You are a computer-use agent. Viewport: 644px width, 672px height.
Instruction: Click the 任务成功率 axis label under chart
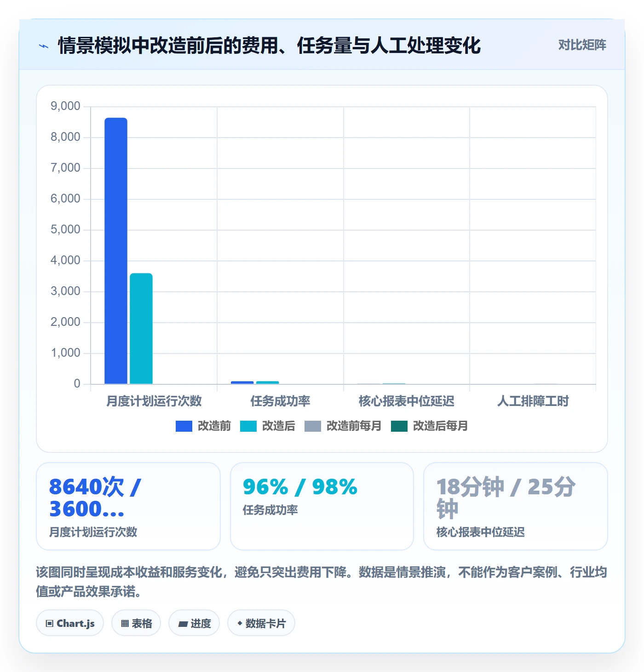280,401
